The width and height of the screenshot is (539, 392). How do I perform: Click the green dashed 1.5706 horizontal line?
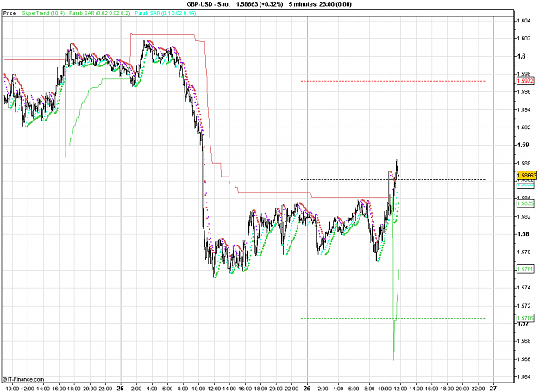[x=393, y=318]
